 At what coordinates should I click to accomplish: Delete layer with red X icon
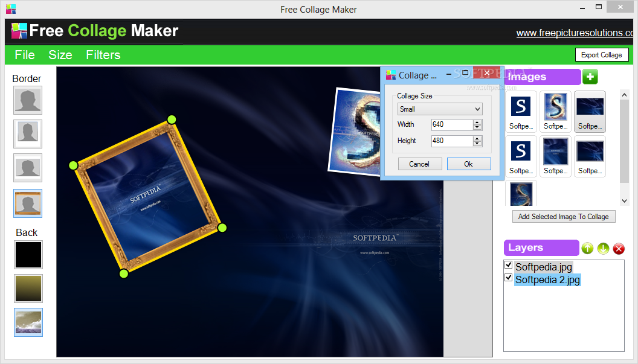[619, 248]
